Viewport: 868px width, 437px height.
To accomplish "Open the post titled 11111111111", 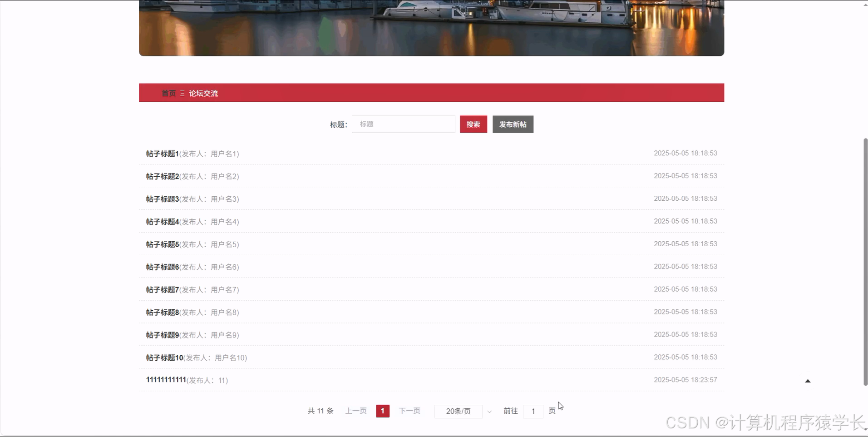I will point(166,380).
